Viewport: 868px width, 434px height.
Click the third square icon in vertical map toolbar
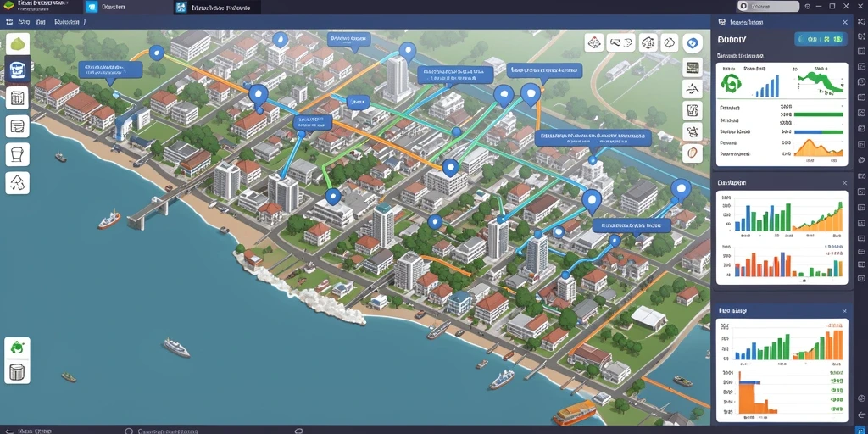[693, 109]
